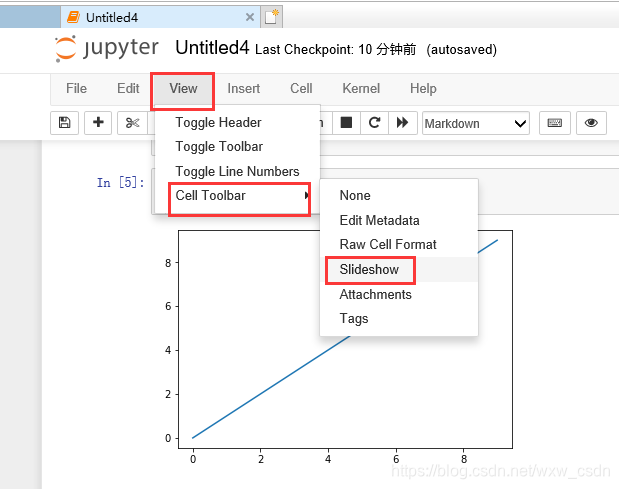Open the Insert menu
Viewport: 619px width, 489px height.
[244, 88]
